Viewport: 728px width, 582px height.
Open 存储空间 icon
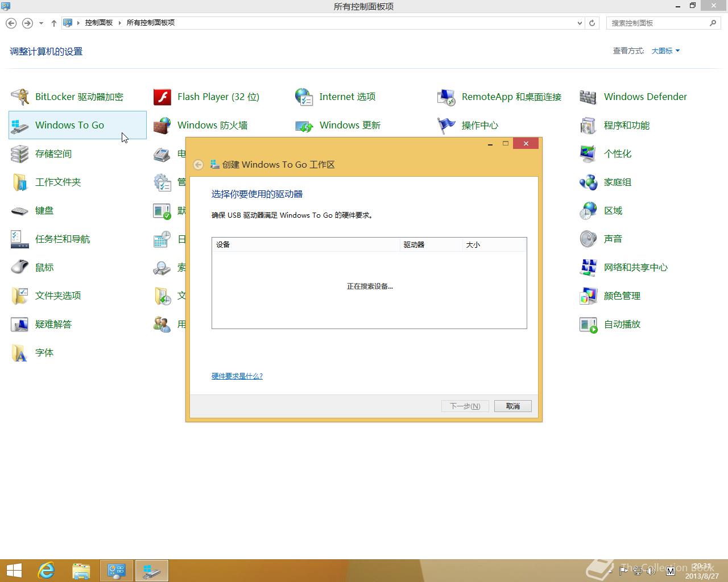20,153
